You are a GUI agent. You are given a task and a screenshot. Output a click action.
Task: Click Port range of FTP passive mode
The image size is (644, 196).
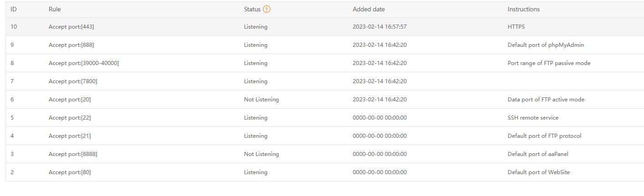pos(549,63)
